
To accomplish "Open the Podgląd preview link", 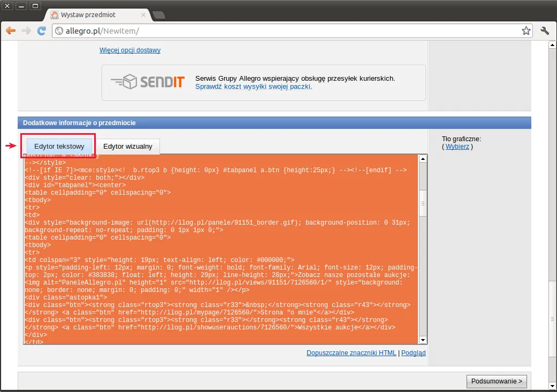I will [413, 352].
